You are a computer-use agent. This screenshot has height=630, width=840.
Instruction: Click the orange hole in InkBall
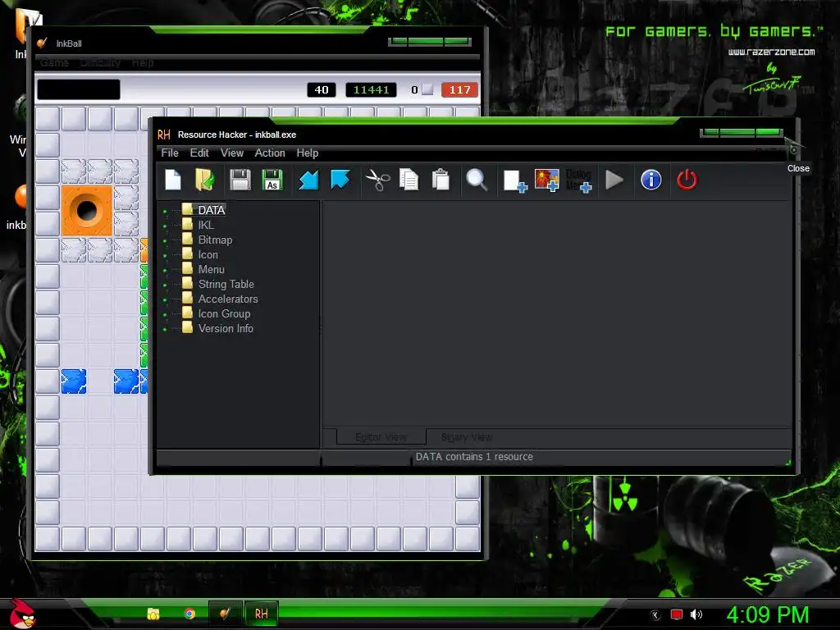click(87, 211)
